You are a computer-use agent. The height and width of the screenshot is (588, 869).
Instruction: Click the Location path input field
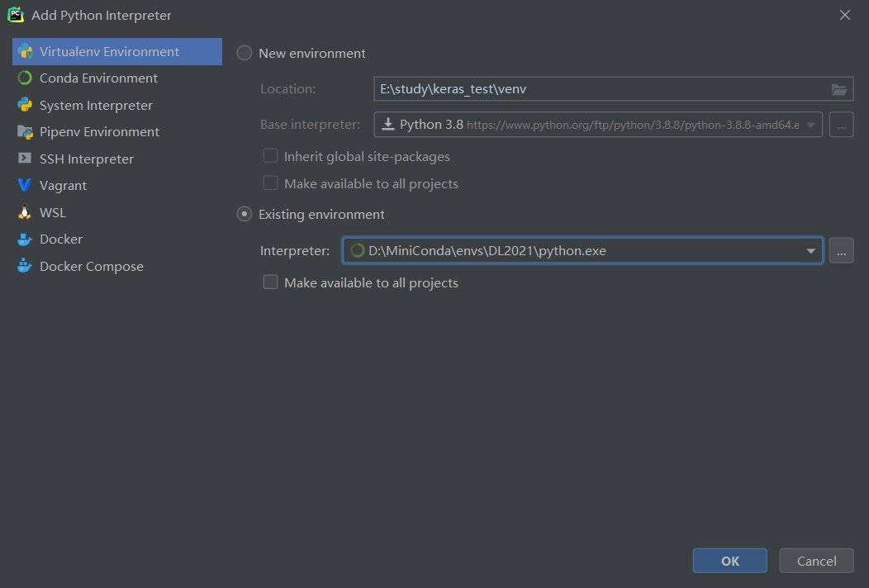pyautogui.click(x=614, y=88)
